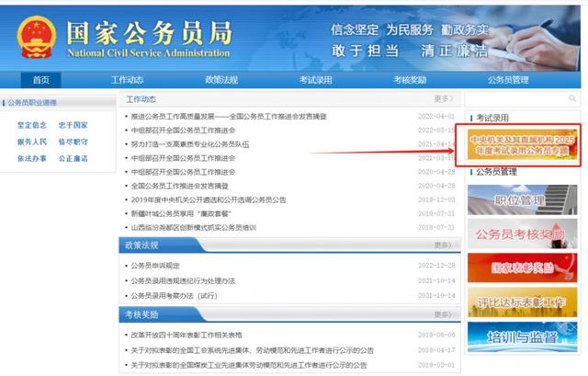The width and height of the screenshot is (588, 376).
Task: Click the 依法办事 link
Action: coord(32,158)
